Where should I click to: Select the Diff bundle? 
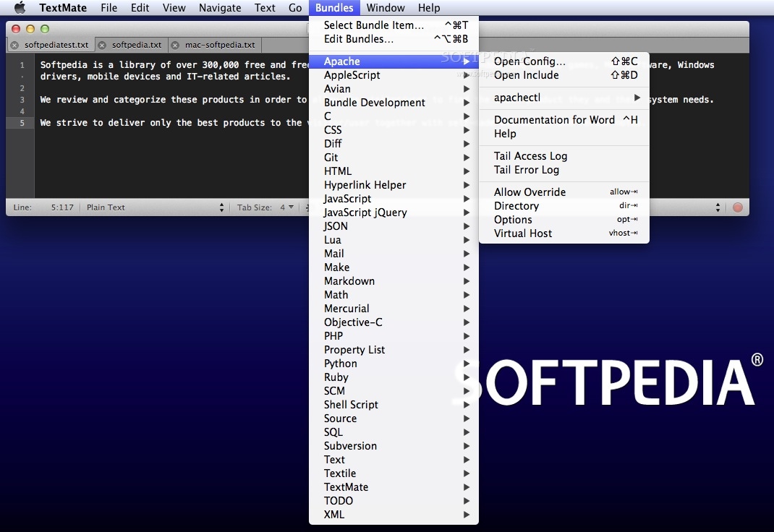[x=394, y=143]
